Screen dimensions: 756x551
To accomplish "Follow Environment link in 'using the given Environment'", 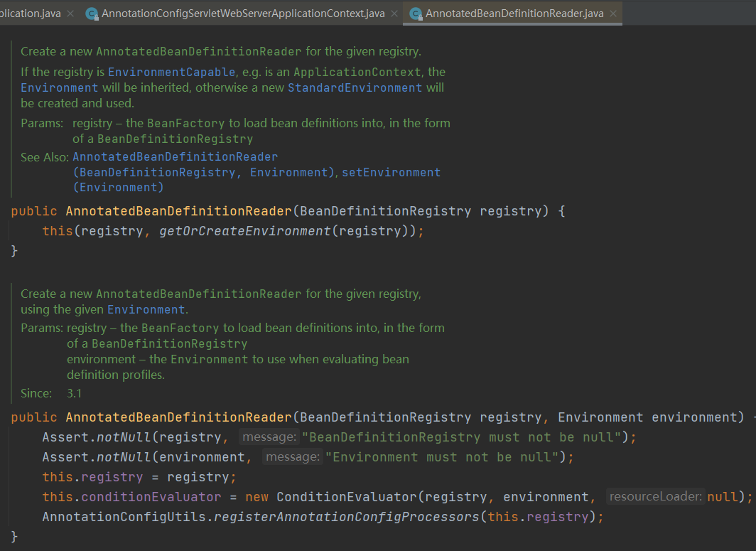I will pos(146,309).
